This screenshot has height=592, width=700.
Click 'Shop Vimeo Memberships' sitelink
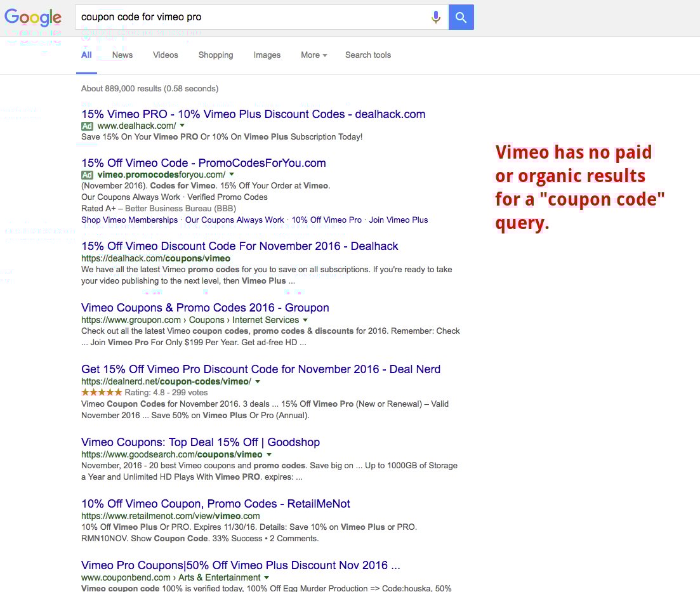tap(129, 220)
